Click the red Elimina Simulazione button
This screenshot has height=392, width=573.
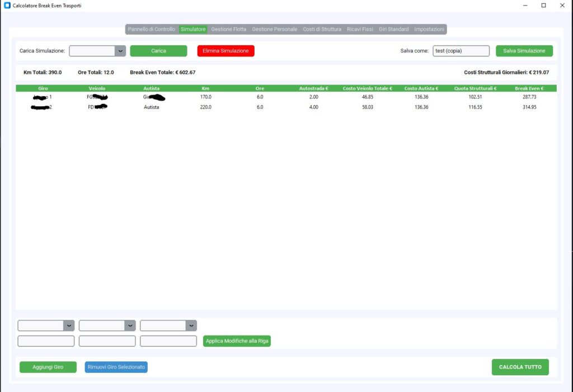(226, 51)
